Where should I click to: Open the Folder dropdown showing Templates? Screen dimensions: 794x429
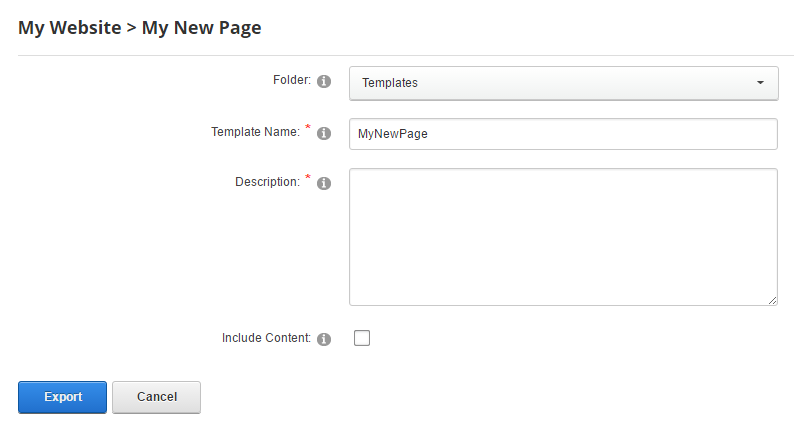pyautogui.click(x=563, y=83)
